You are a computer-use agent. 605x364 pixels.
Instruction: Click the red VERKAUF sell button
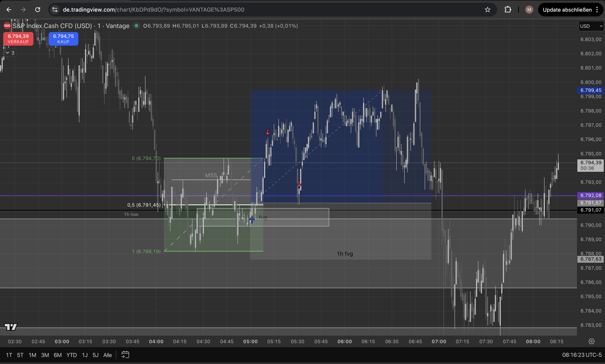pos(18,39)
